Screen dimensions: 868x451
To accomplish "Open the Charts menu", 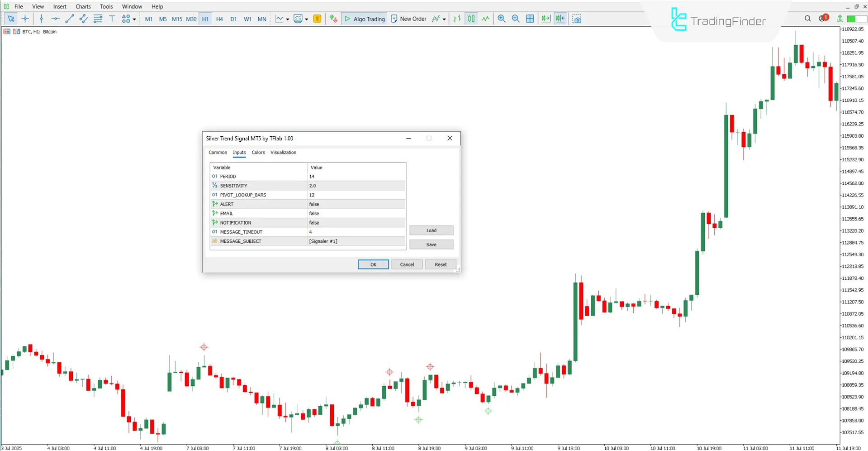I will point(83,6).
